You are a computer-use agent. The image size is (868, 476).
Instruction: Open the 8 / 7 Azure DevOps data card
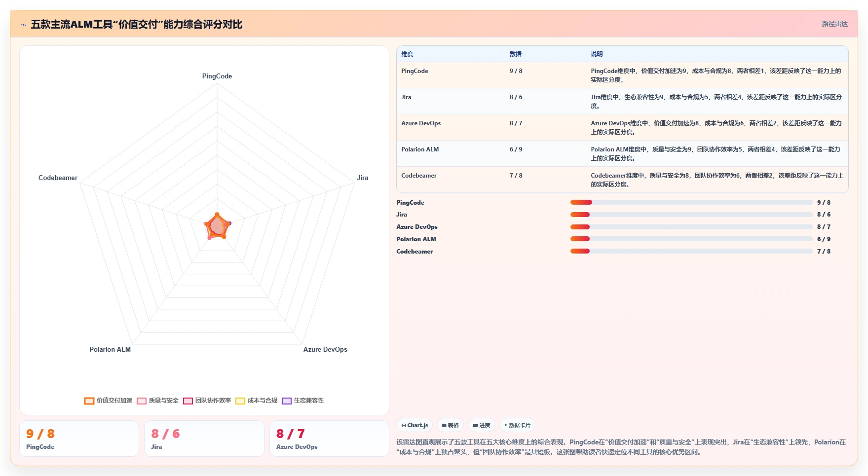(329, 439)
